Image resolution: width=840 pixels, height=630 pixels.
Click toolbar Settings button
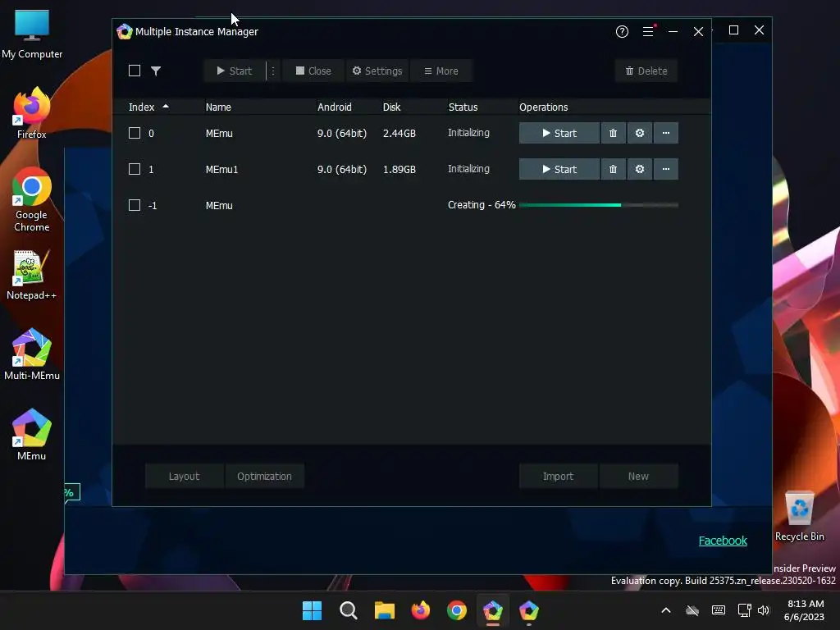pyautogui.click(x=377, y=71)
